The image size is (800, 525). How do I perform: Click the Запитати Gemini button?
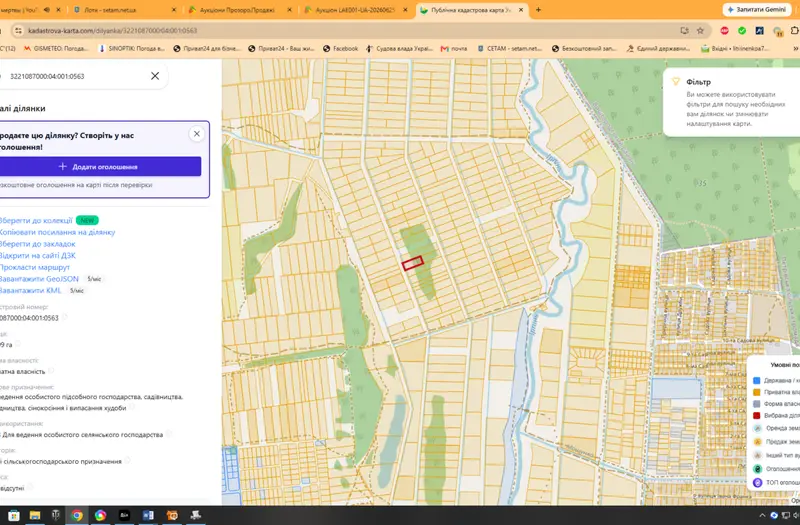757,10
